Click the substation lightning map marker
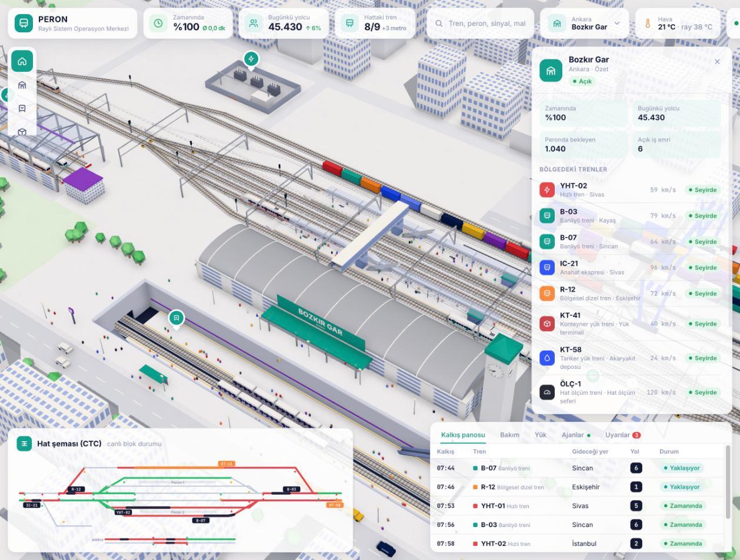 [251, 59]
